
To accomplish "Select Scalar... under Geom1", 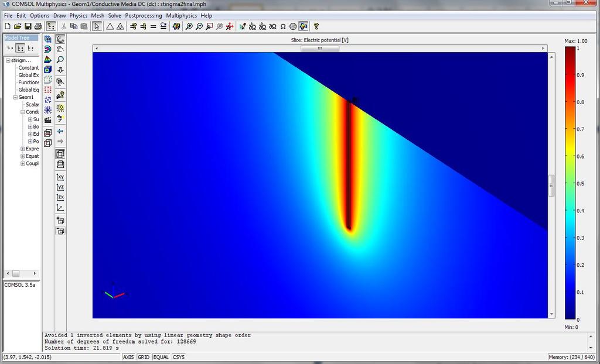I will [32, 104].
